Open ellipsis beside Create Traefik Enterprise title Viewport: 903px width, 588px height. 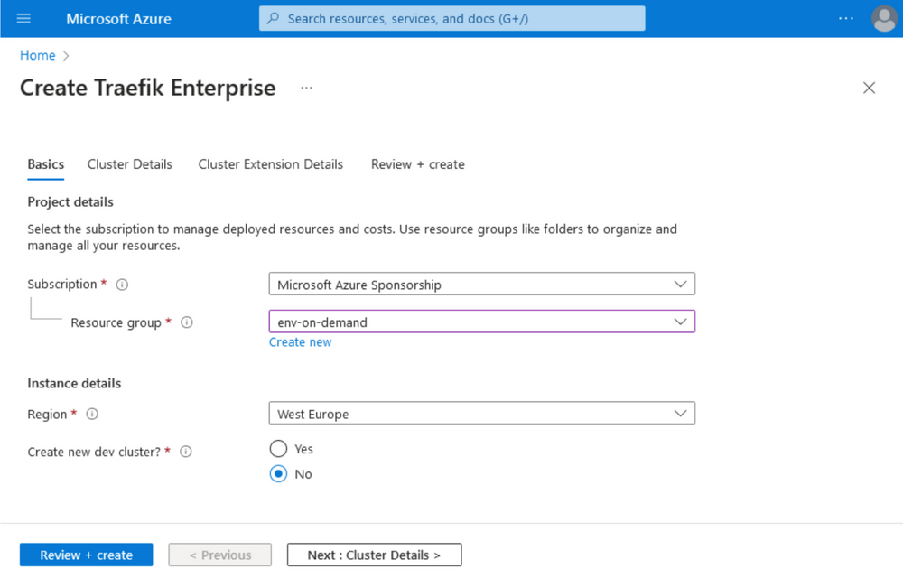[x=305, y=88]
